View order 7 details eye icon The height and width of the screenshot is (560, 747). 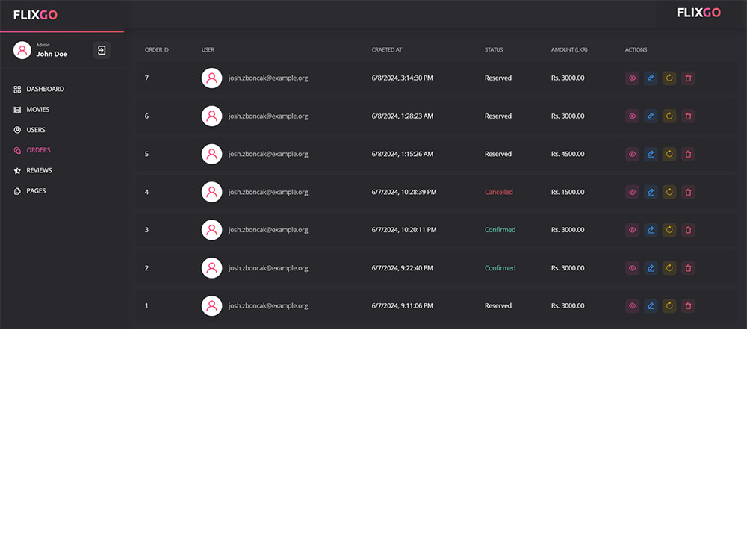[632, 78]
